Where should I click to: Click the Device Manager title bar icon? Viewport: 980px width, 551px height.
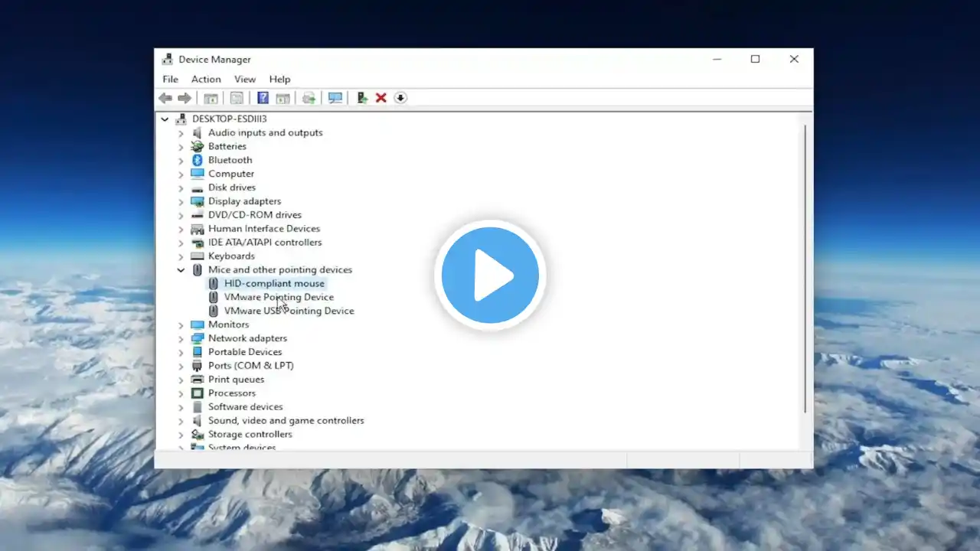pyautogui.click(x=168, y=60)
